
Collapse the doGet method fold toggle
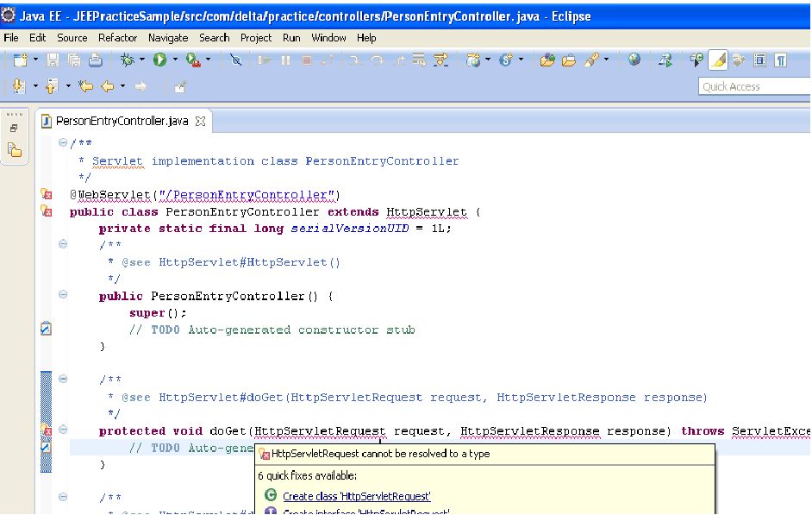[x=63, y=430]
